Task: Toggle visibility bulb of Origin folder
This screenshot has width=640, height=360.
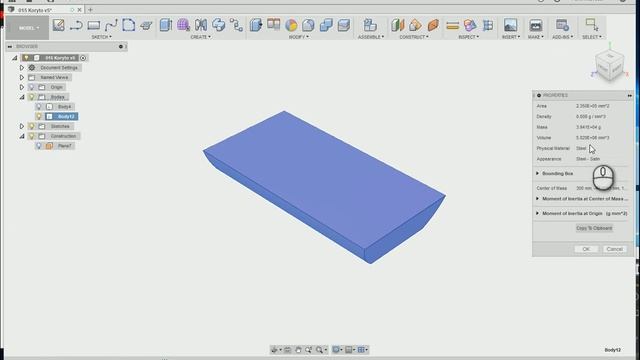Action: tap(31, 87)
